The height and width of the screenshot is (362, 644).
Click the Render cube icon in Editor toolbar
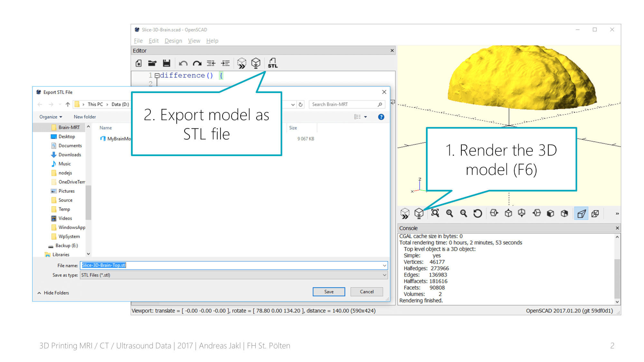256,63
